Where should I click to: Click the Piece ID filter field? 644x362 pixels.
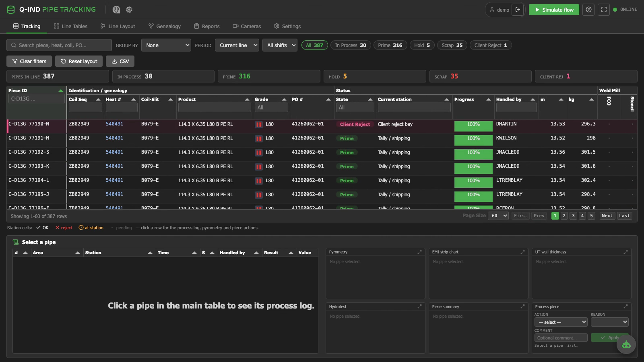pyautogui.click(x=36, y=99)
